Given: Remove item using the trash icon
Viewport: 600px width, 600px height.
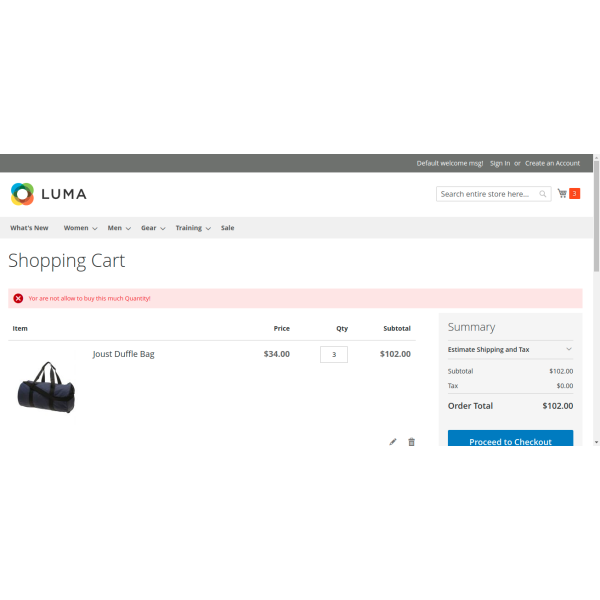Looking at the screenshot, I should [x=411, y=442].
